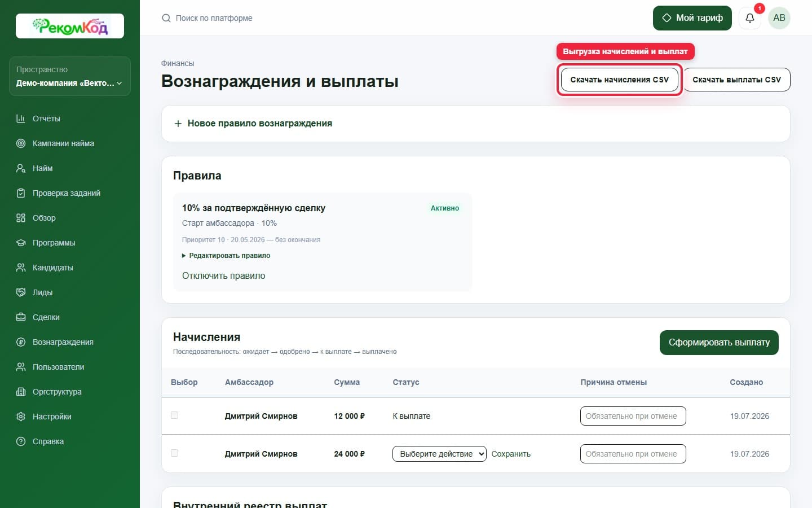Open the AB user avatar

779,18
